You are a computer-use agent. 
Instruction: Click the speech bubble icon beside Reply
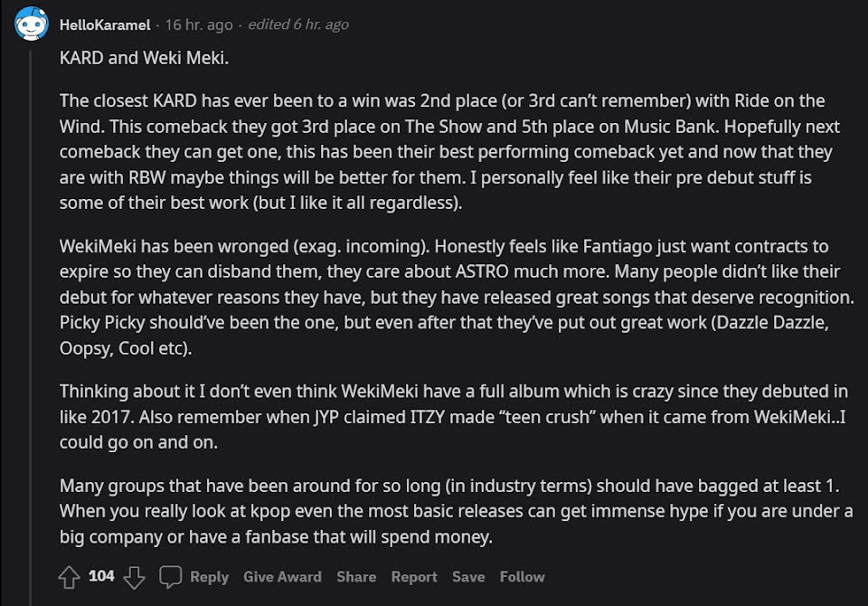coord(171,577)
